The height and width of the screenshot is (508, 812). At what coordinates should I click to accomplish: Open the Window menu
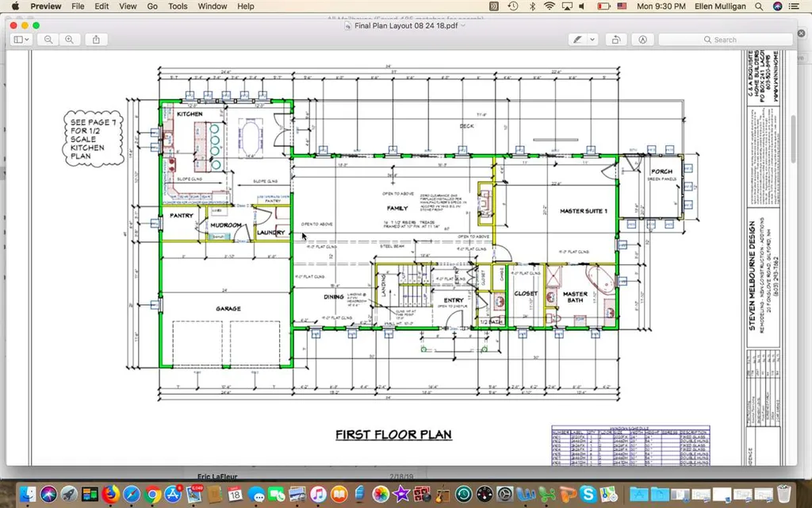[x=213, y=6]
